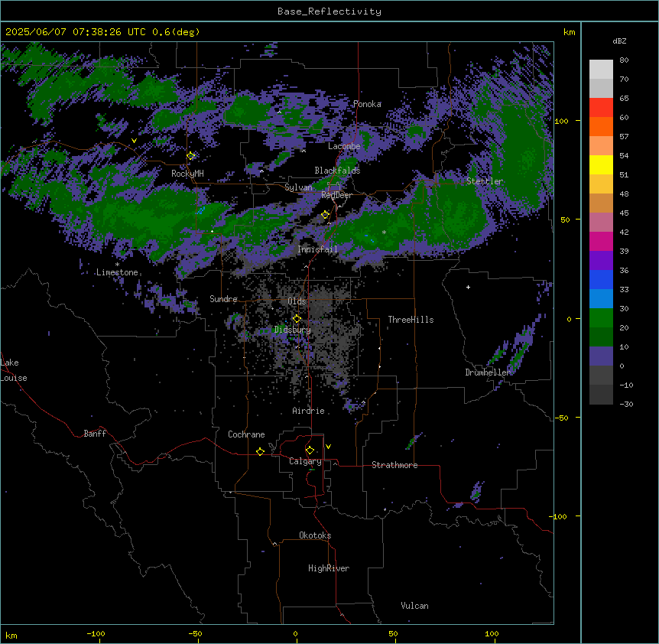659x644 pixels.
Task: Click the Airdrie city label
Action: [x=309, y=411]
